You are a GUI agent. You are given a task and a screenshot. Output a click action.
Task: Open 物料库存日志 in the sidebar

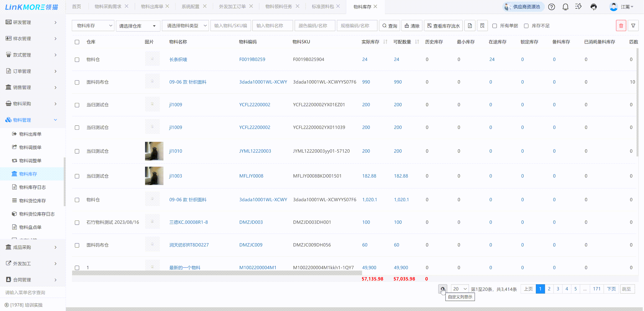tap(32, 187)
